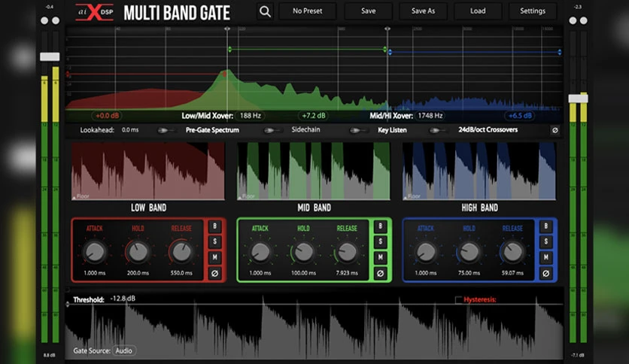Click the low band Attack knob
Image resolution: width=629 pixels, height=364 pixels.
pyautogui.click(x=95, y=252)
